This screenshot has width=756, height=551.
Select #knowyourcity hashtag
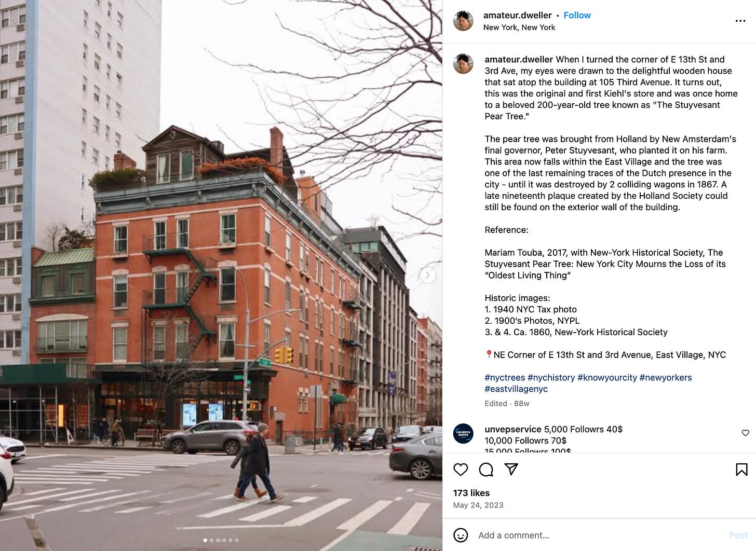[607, 378]
